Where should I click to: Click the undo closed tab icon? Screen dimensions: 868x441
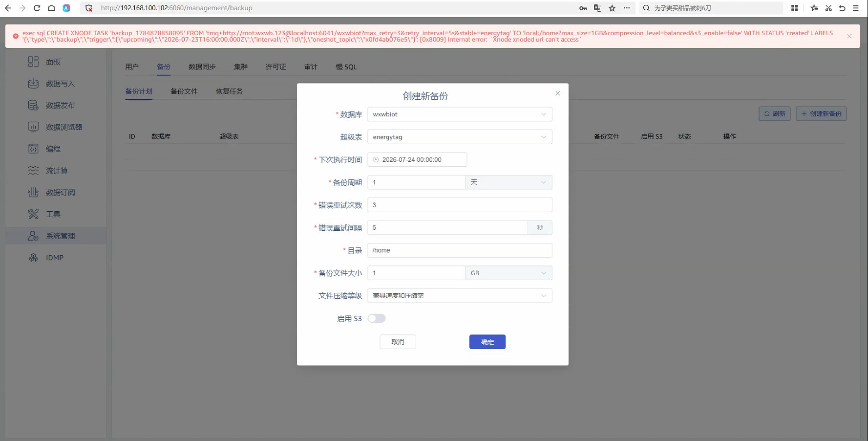tap(842, 8)
